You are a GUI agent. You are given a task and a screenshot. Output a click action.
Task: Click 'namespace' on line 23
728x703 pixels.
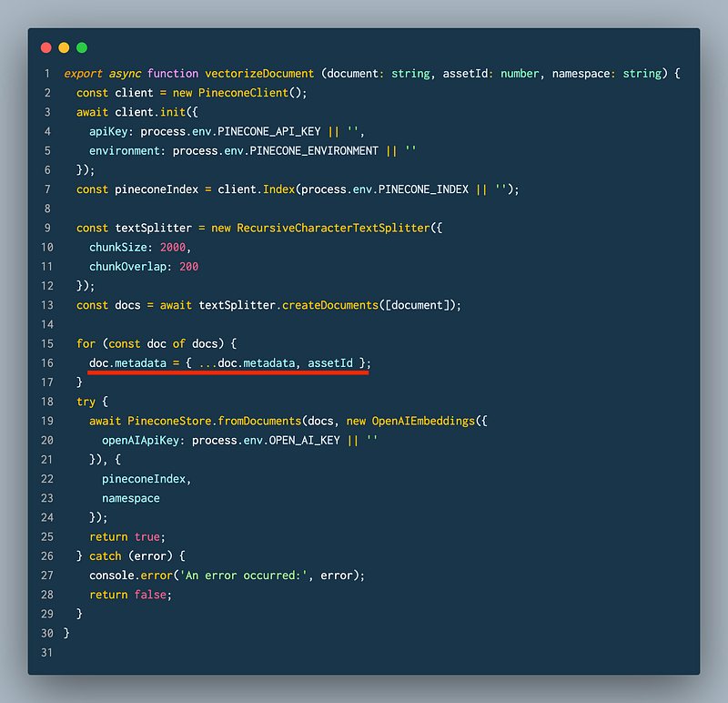click(x=130, y=498)
